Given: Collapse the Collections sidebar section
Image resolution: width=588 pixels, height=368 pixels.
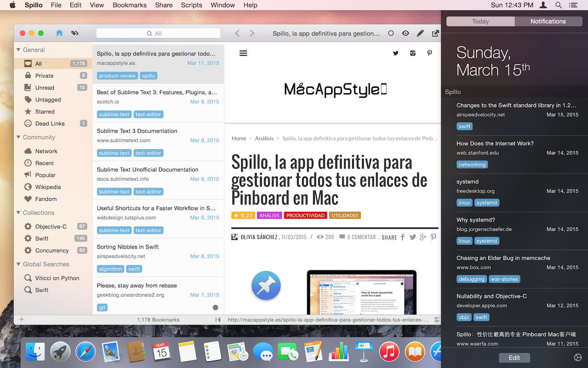Looking at the screenshot, I should coord(18,213).
